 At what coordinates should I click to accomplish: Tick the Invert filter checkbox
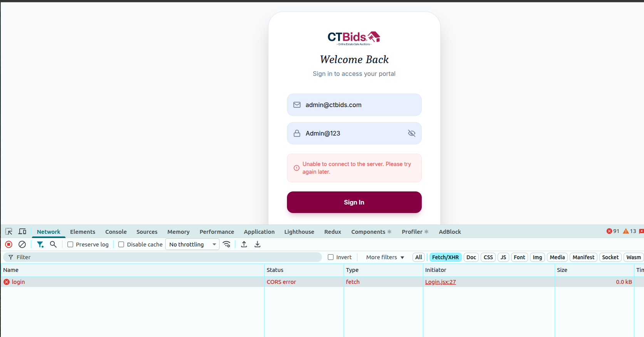pos(331,257)
